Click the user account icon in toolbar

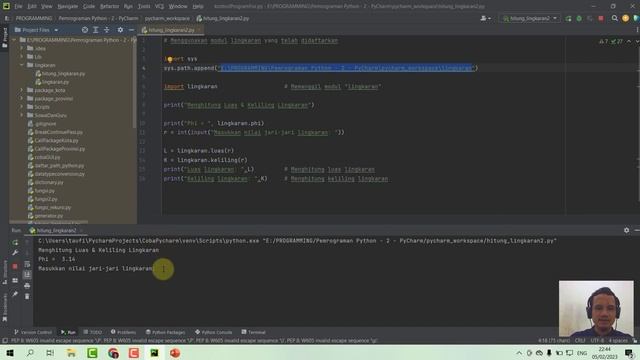pyautogui.click(x=485, y=18)
